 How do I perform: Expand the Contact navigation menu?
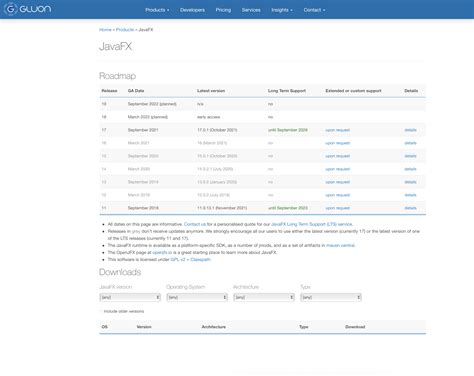pos(314,10)
